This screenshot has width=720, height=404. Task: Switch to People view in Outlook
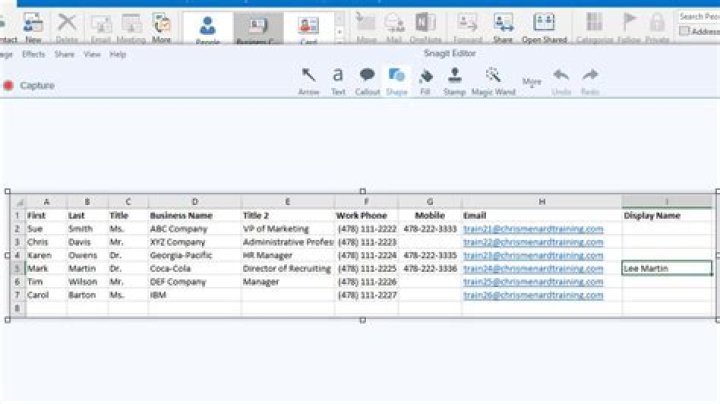208,29
